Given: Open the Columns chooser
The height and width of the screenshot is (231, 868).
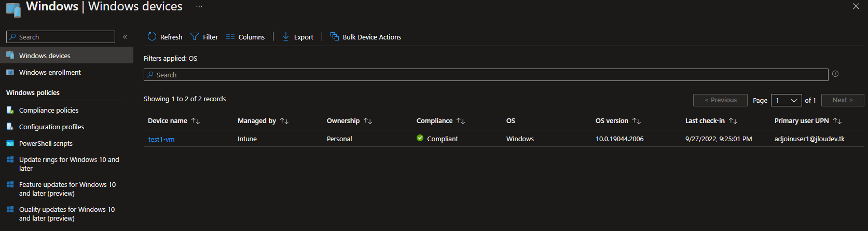Looking at the screenshot, I should pyautogui.click(x=245, y=37).
